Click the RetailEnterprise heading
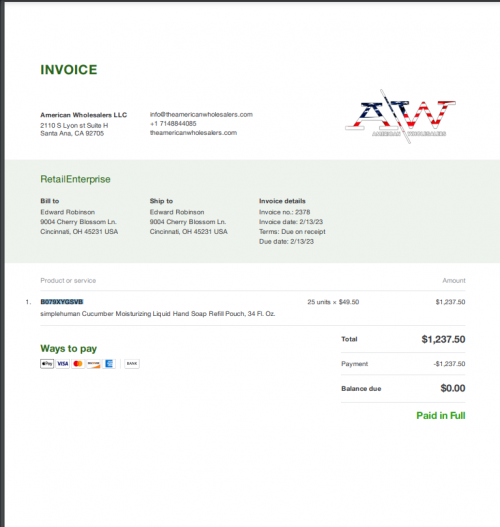The width and height of the screenshot is (500, 527). click(75, 179)
